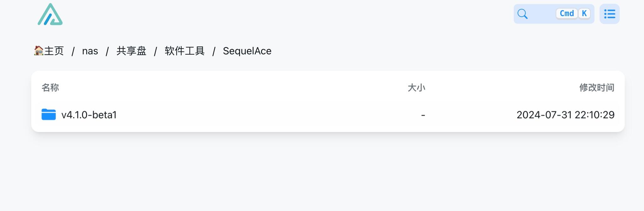Click the search input field area
Image resolution: width=644 pixels, height=211 pixels.
tap(553, 14)
